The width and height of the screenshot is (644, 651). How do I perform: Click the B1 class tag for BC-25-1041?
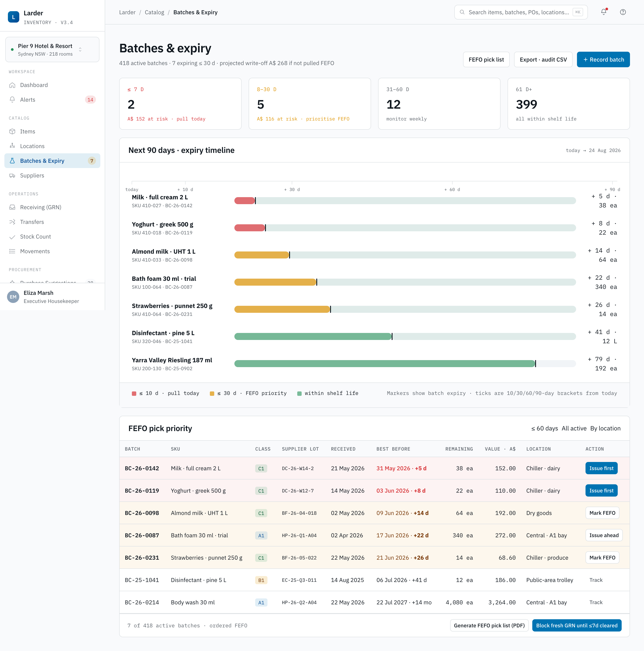click(x=261, y=580)
